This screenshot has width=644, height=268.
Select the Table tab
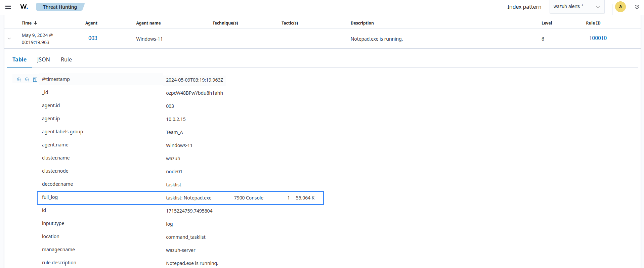coord(19,59)
